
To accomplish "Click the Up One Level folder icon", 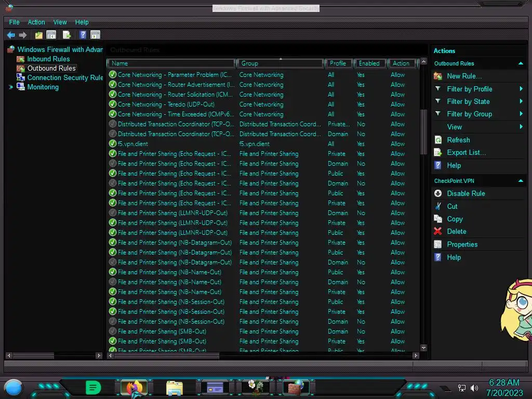I will click(38, 35).
